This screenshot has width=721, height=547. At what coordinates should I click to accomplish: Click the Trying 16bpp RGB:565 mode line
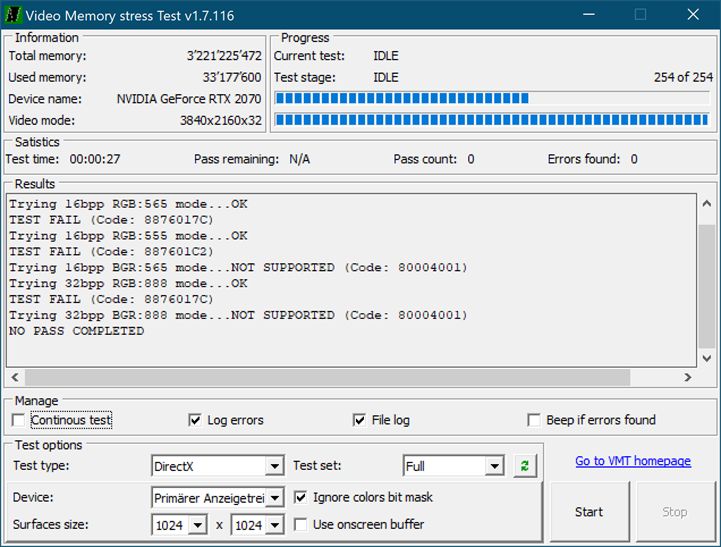click(x=128, y=204)
